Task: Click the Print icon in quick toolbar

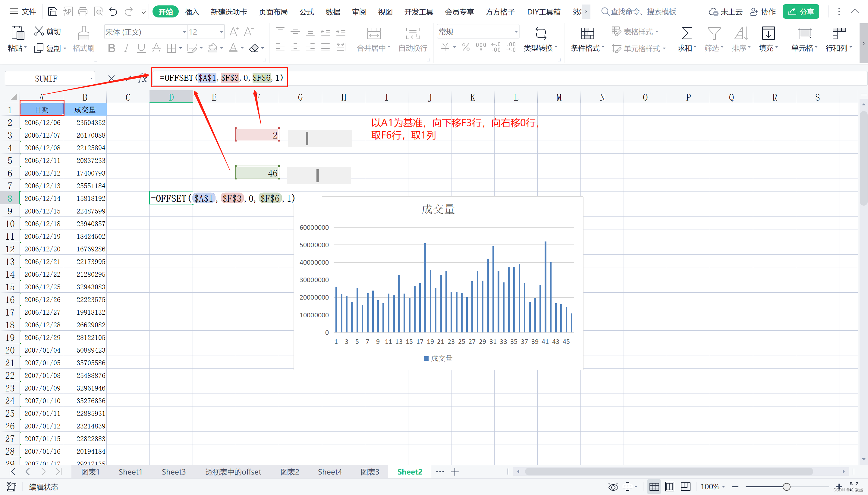Action: pos(83,11)
